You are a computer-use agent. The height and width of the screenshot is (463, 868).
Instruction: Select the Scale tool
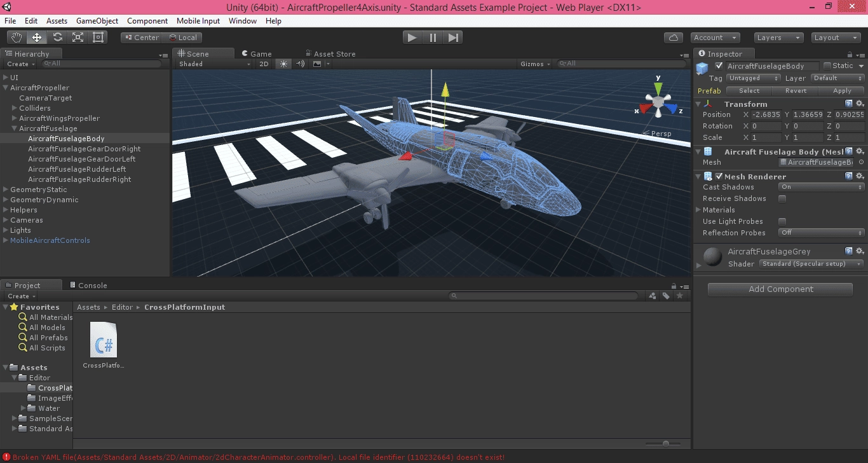(x=78, y=38)
